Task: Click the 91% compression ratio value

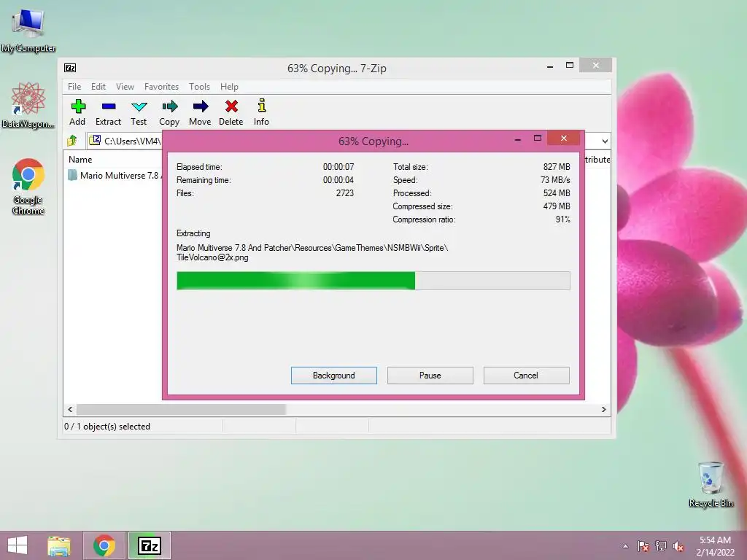Action: 562,219
